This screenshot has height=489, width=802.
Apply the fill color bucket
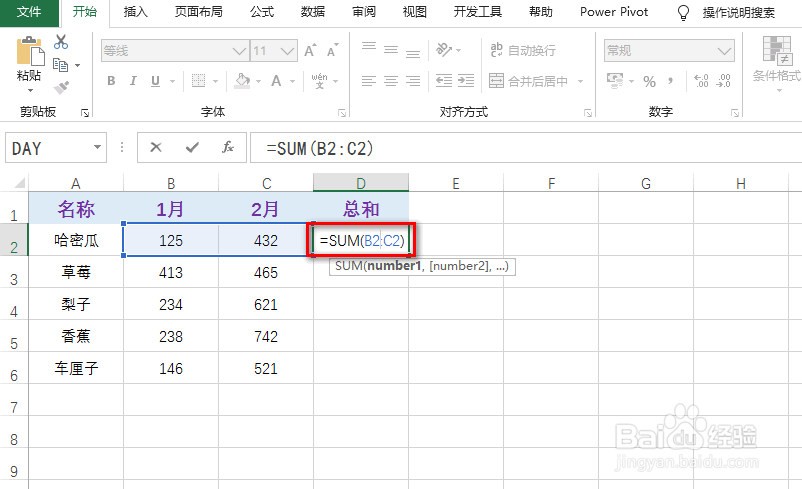point(242,81)
